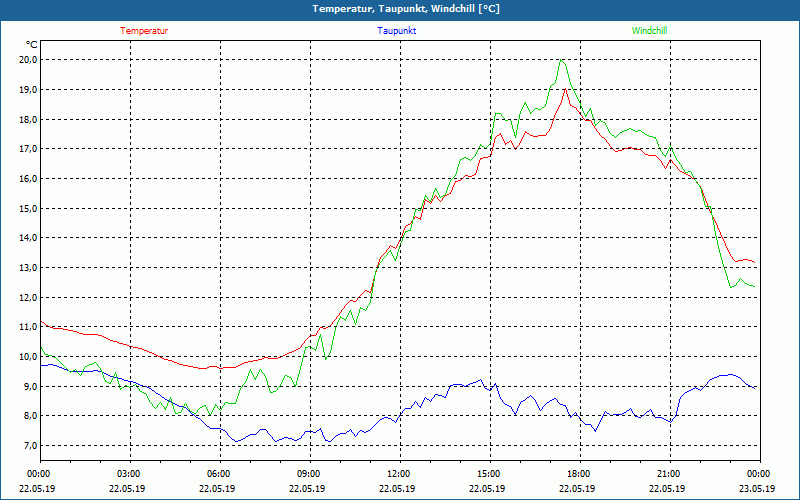This screenshot has width=800, height=500.
Task: Select the 13,0 y-axis value
Action: pos(29,267)
